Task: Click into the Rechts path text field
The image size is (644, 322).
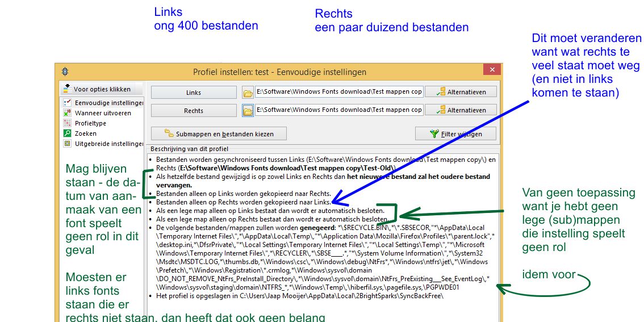Action: click(x=338, y=110)
